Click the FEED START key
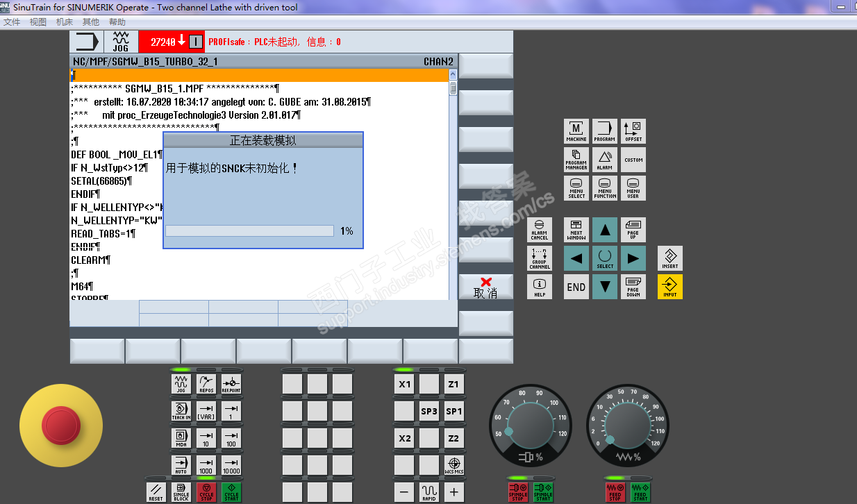 tap(640, 492)
